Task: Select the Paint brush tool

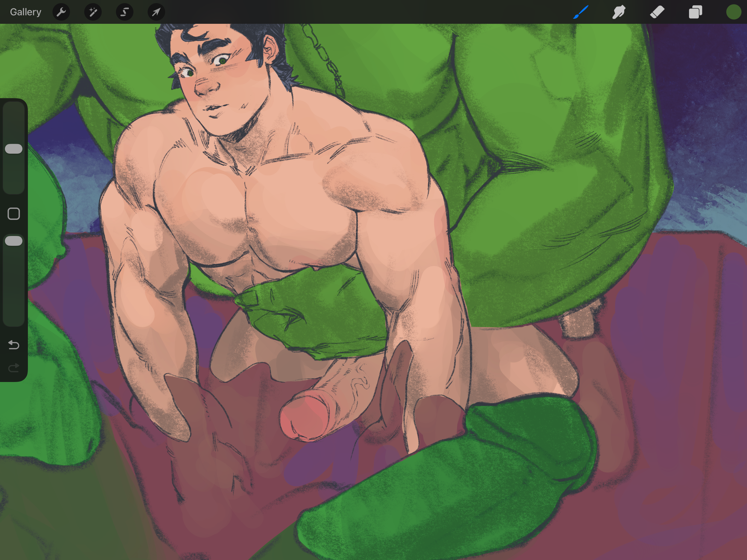Action: 581,12
